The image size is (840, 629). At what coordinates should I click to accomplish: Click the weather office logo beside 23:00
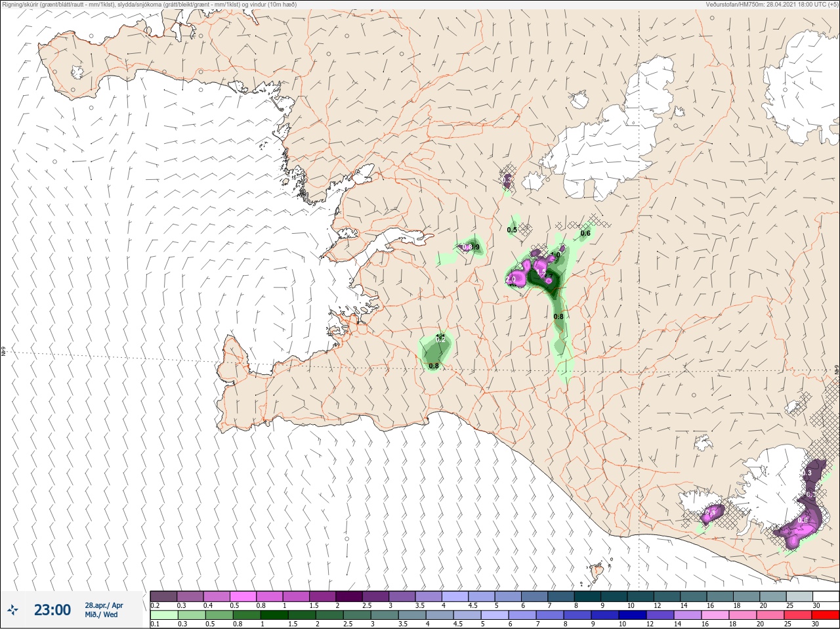coord(12,610)
